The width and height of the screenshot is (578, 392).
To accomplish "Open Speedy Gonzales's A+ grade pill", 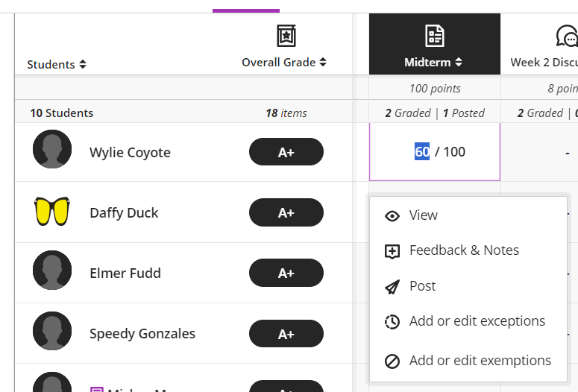I will [x=286, y=334].
